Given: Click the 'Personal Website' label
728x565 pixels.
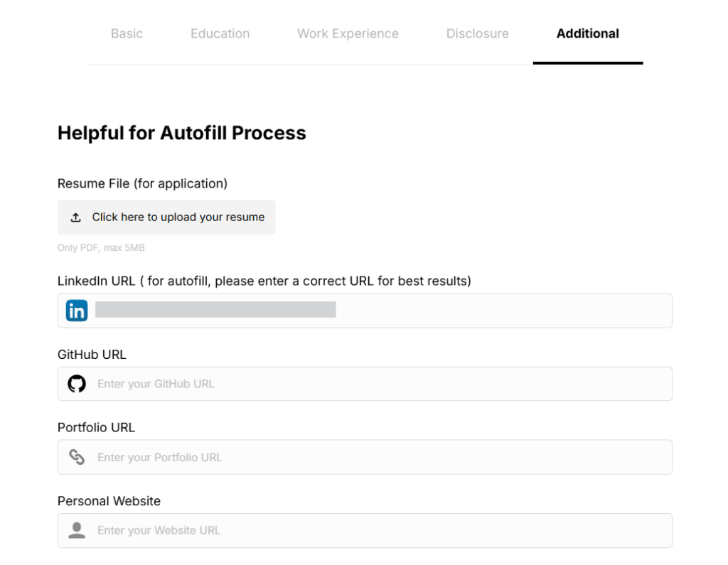Looking at the screenshot, I should click(109, 501).
